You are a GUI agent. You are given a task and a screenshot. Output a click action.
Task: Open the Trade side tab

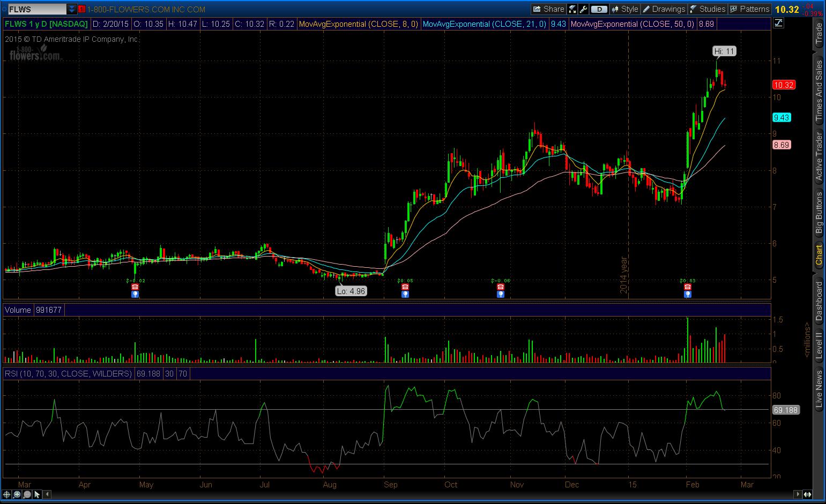[818, 33]
